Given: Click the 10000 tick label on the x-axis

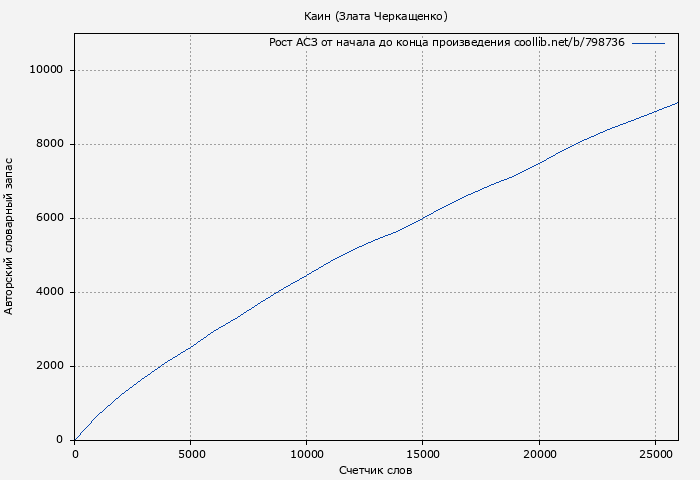Looking at the screenshot, I should (x=307, y=453).
